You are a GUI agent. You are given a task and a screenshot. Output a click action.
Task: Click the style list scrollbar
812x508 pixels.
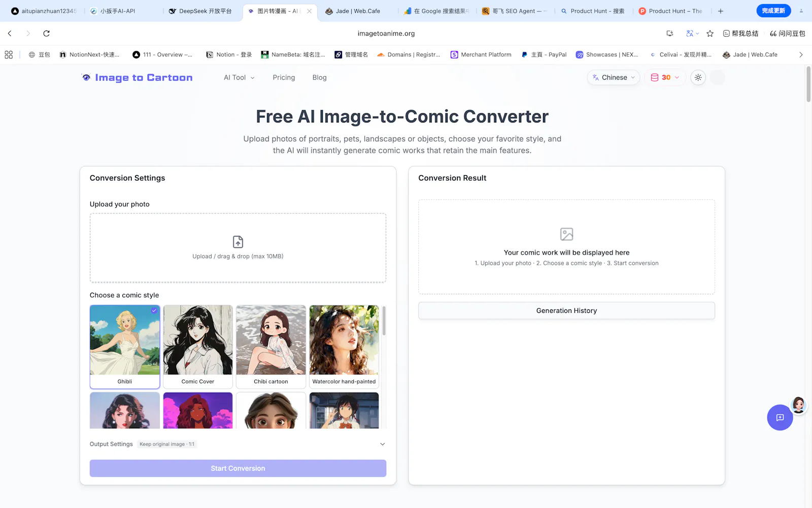(384, 321)
